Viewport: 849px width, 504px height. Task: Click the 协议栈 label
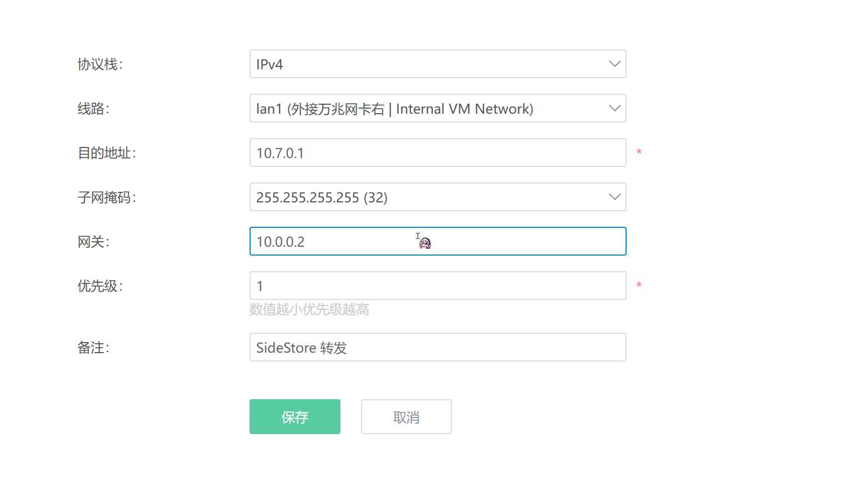(x=100, y=64)
